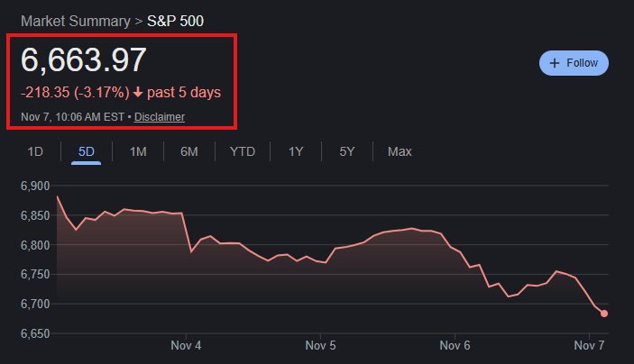
Task: Select the 5D time range tab
Action: point(87,151)
